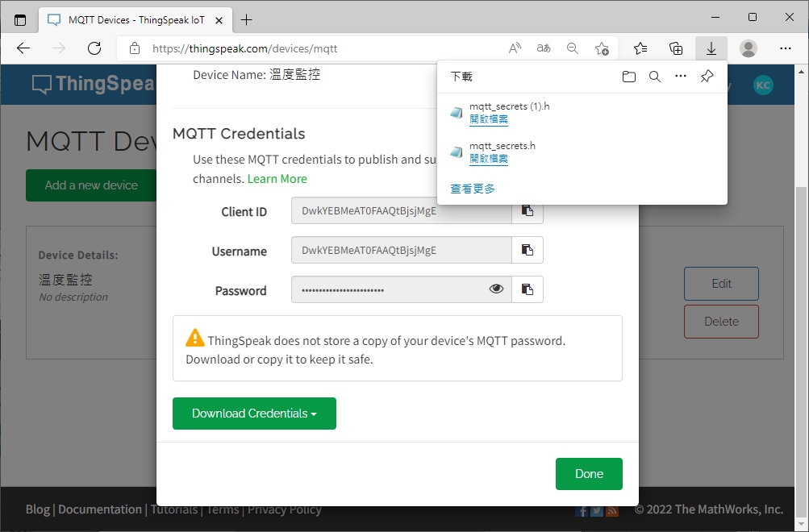
Task: Copy the Client ID to clipboard
Action: click(x=528, y=211)
